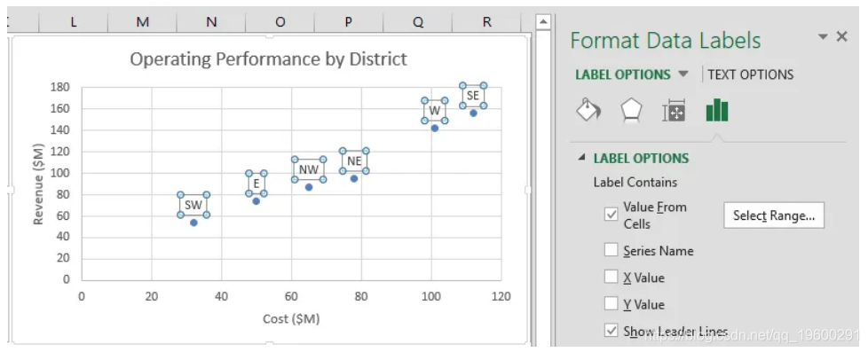This screenshot has height=352, width=868.
Task: Click the Format Data Labels pane title
Action: [x=666, y=41]
